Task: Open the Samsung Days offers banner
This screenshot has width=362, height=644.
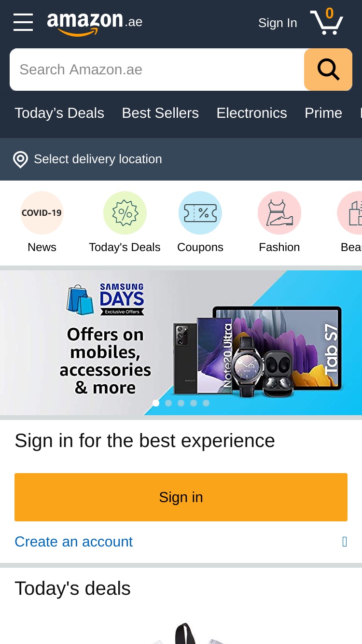Action: pos(181,343)
